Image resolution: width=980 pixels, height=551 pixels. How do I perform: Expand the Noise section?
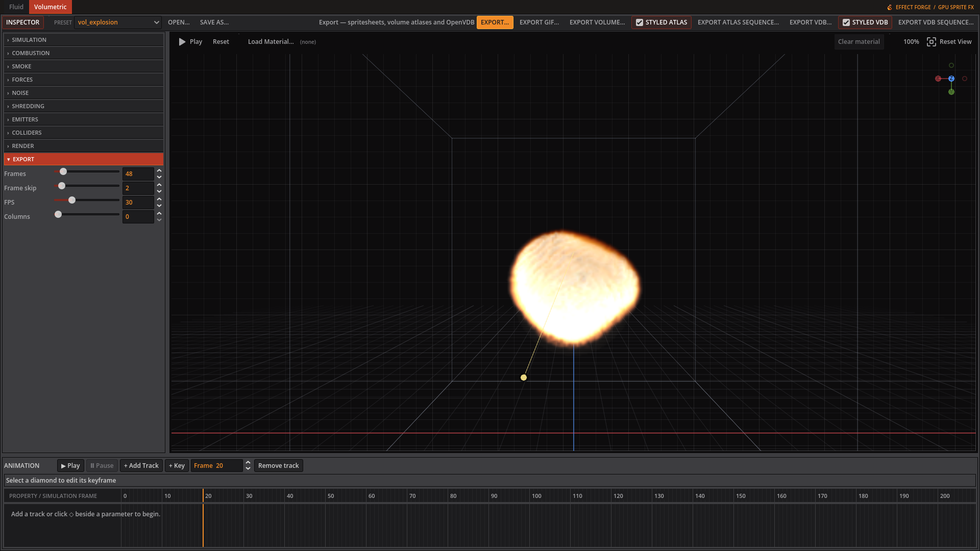(84, 93)
